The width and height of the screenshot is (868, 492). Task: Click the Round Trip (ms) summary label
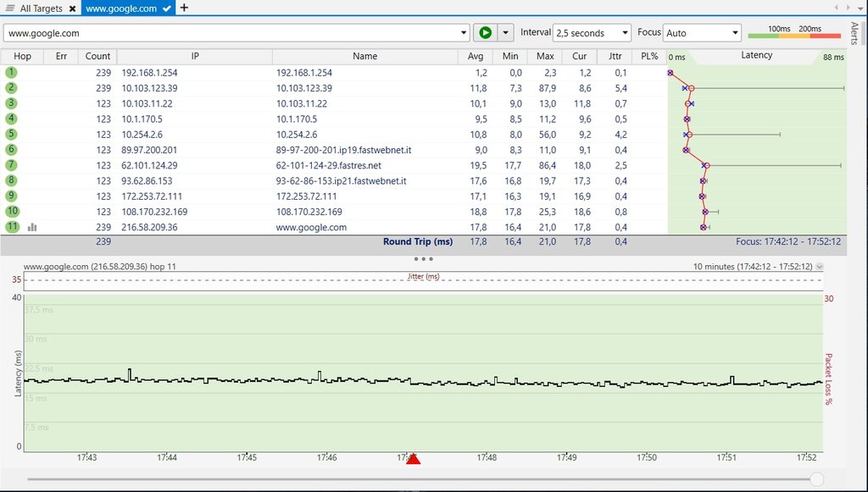coord(418,241)
